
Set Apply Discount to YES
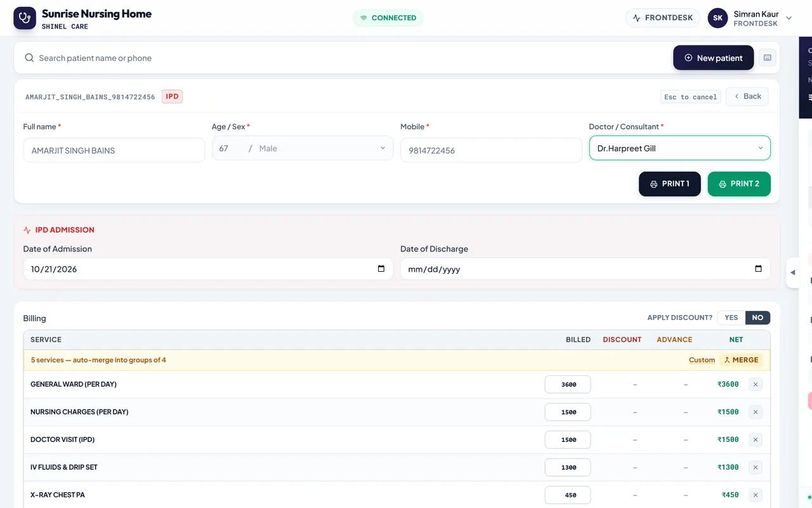pyautogui.click(x=731, y=317)
